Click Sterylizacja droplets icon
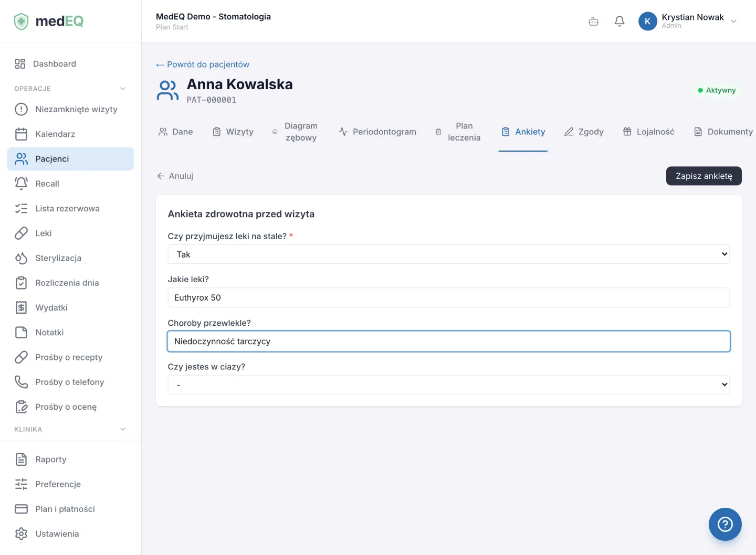Image resolution: width=756 pixels, height=555 pixels. click(21, 258)
